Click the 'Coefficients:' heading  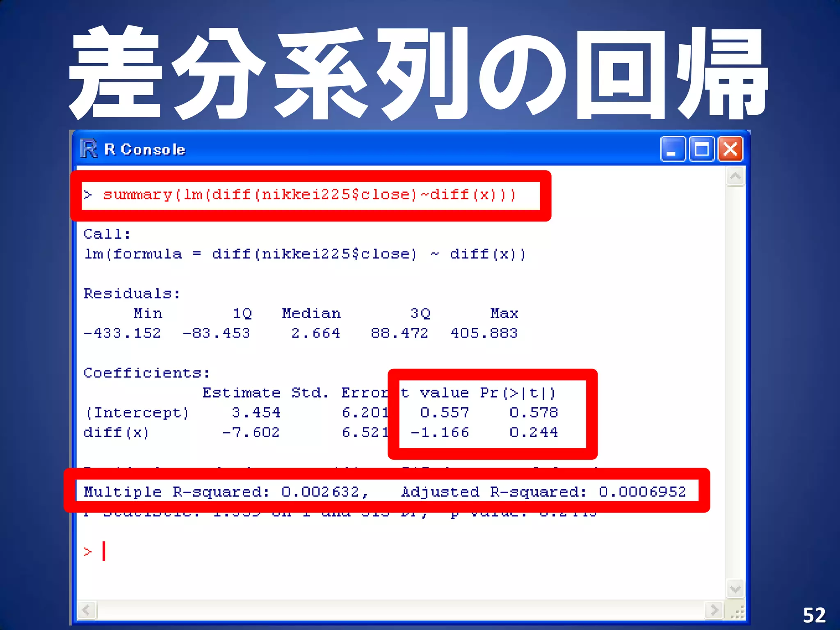click(x=146, y=373)
